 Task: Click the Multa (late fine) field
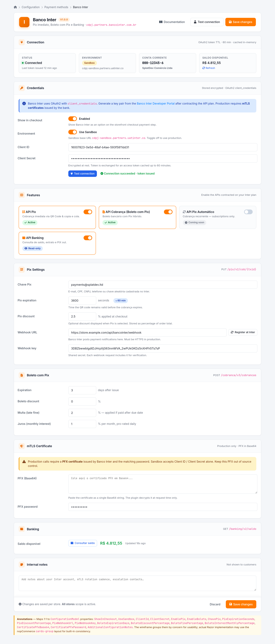tap(82, 413)
